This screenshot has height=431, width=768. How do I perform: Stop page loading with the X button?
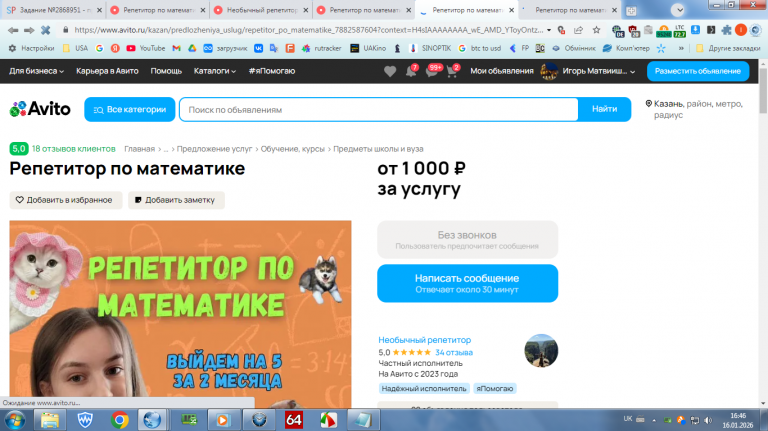[x=46, y=30]
